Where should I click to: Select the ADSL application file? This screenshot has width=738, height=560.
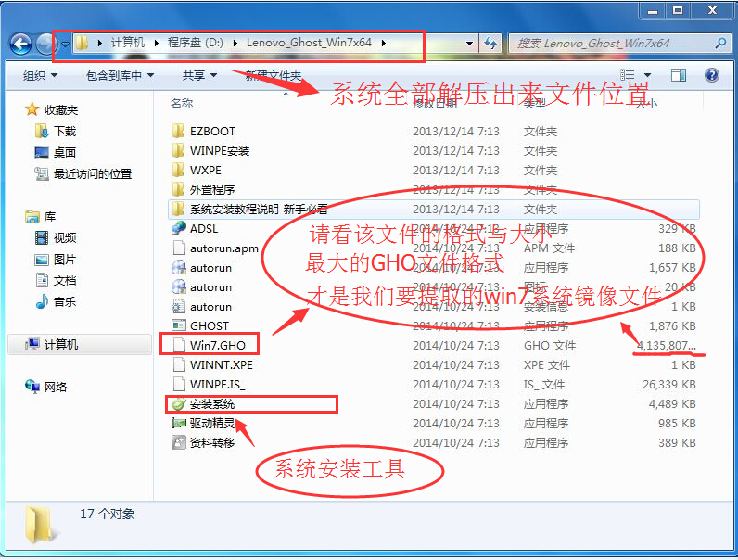tap(204, 228)
